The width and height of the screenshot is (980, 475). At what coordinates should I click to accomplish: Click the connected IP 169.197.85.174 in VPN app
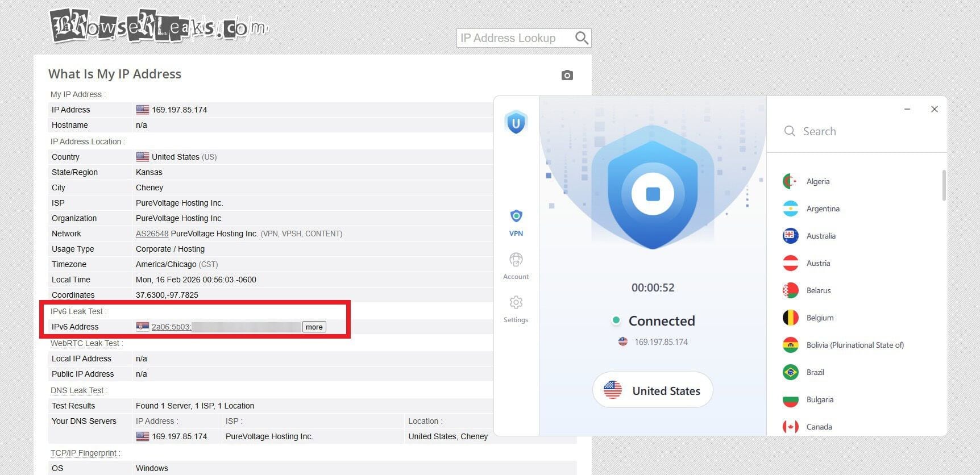point(661,342)
